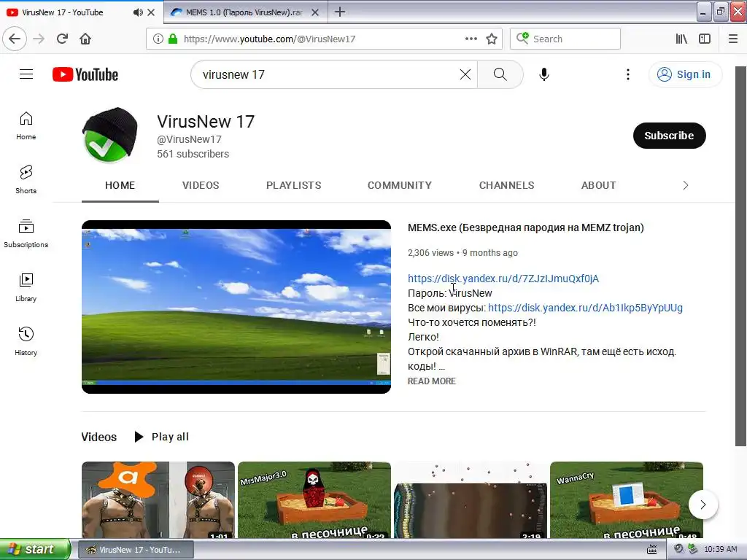The width and height of the screenshot is (747, 560).
Task: Open YouTube settings three-dot menu
Action: click(x=628, y=74)
